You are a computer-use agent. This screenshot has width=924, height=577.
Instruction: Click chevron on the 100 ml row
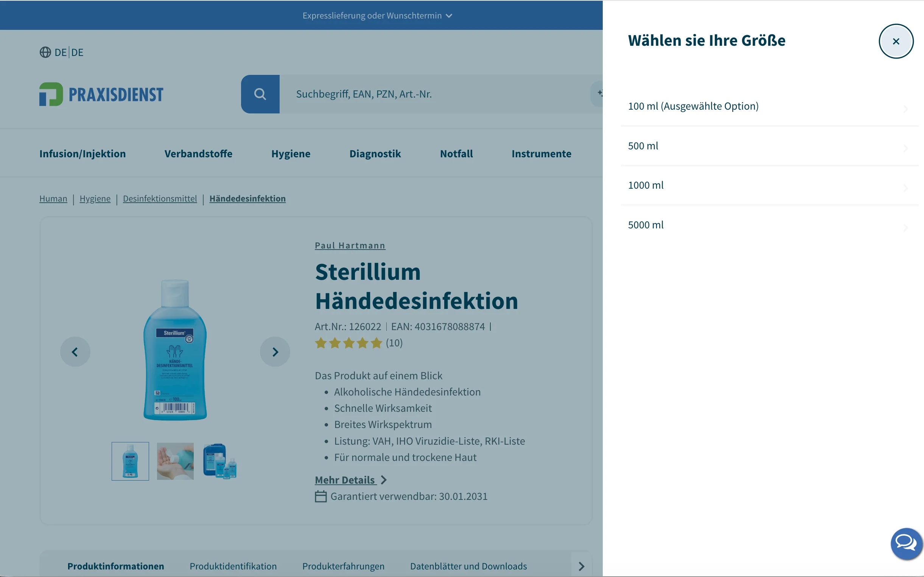coord(906,109)
